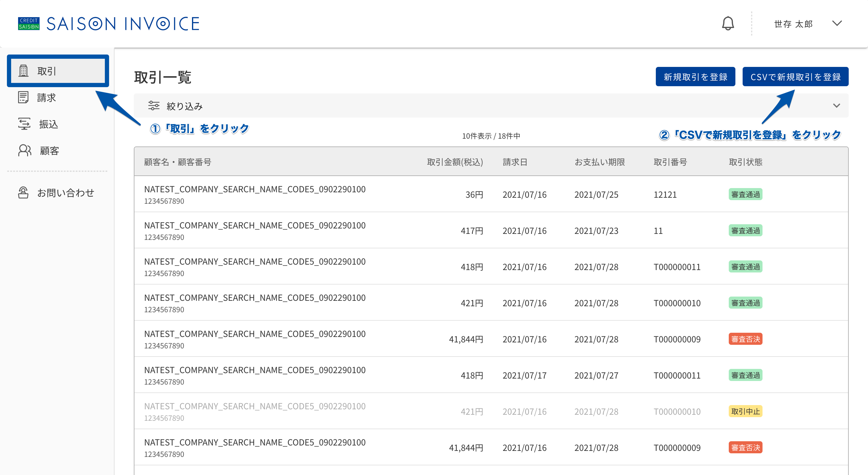Click the 顧客 people icon
This screenshot has height=475, width=868.
pos(25,151)
